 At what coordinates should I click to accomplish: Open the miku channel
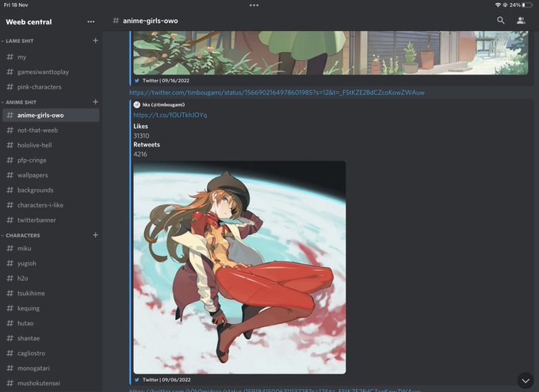(x=51, y=248)
